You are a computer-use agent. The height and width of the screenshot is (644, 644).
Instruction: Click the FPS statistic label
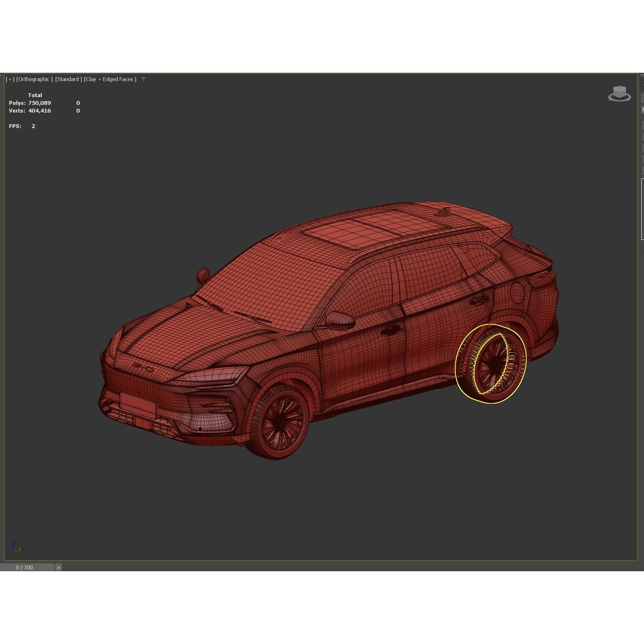click(15, 126)
